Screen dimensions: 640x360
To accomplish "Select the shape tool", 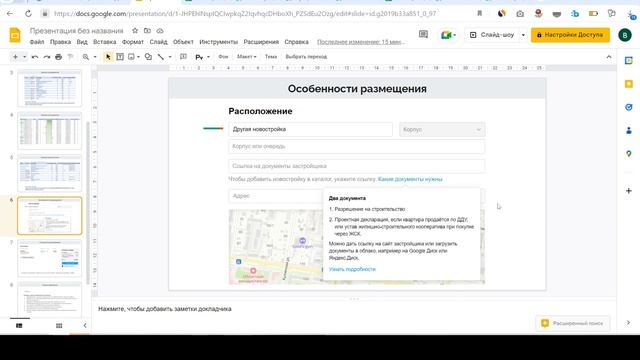I will pos(149,57).
